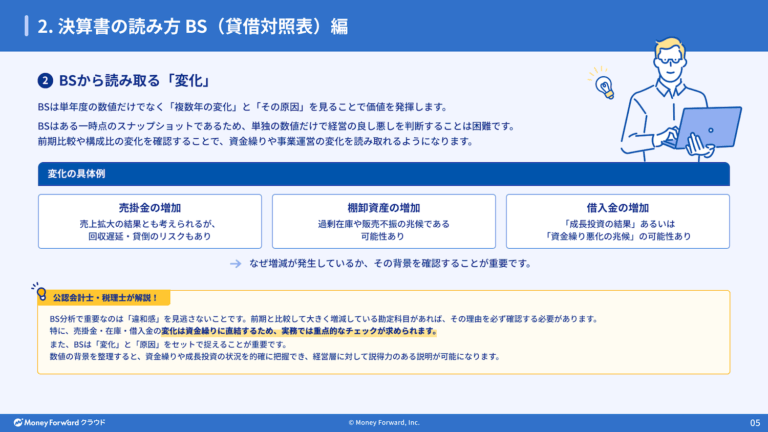
Task: Click text 回収遅延・貸倒のリスクもあり
Action: point(149,236)
